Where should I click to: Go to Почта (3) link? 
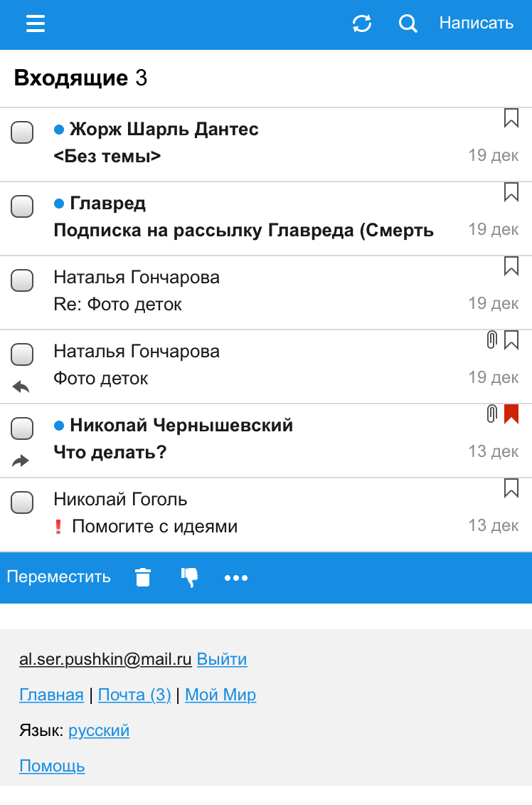[x=134, y=695]
